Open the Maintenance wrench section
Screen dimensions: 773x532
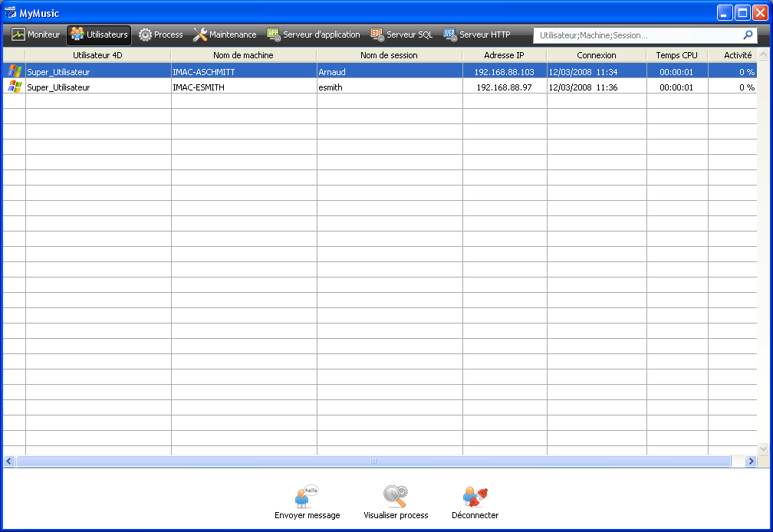(x=225, y=34)
